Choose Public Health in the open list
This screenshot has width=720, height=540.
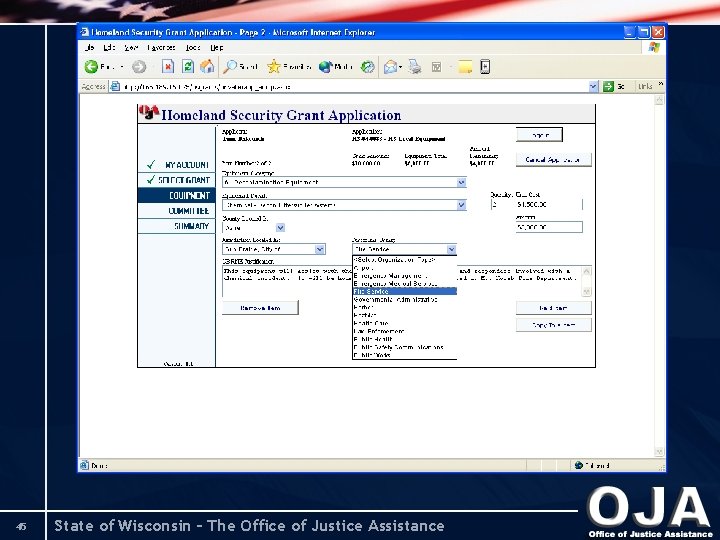405,339
